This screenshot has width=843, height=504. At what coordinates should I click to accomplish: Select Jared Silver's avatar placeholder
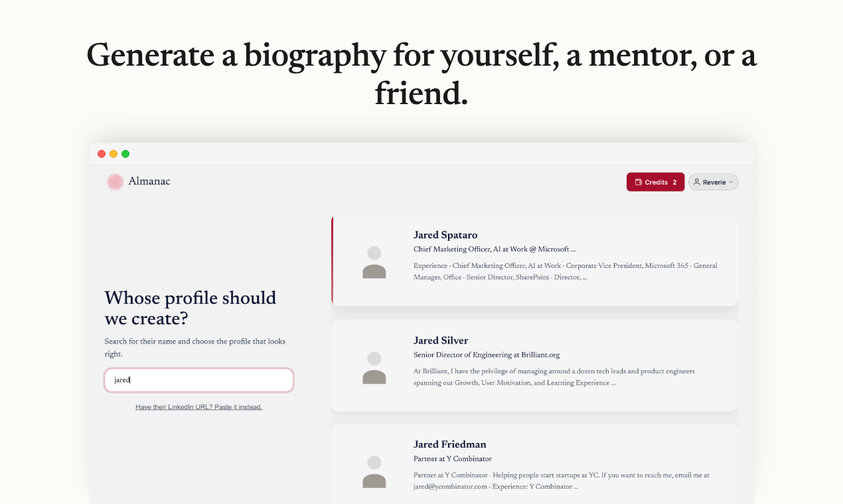tap(374, 367)
